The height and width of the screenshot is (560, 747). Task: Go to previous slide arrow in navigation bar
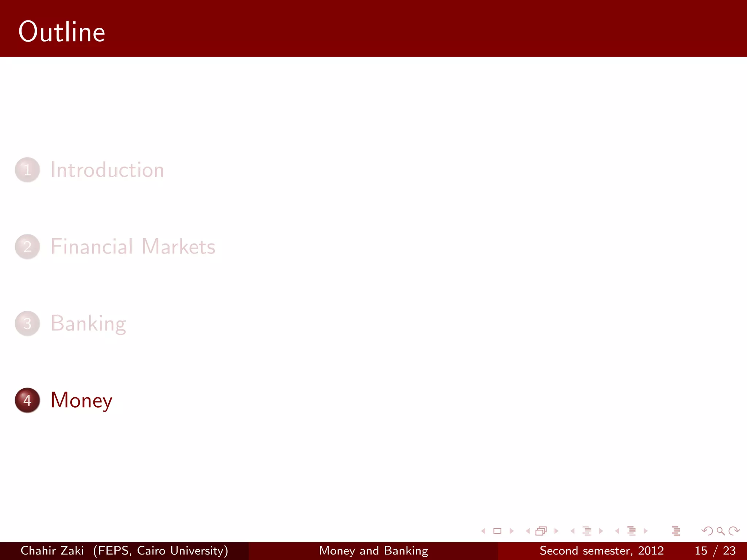point(484,531)
